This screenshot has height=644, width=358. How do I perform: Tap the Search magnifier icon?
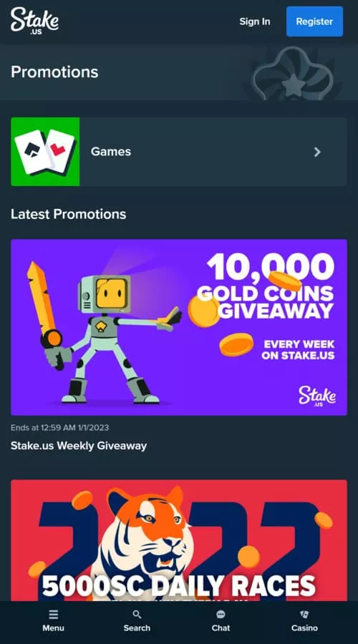click(x=137, y=615)
